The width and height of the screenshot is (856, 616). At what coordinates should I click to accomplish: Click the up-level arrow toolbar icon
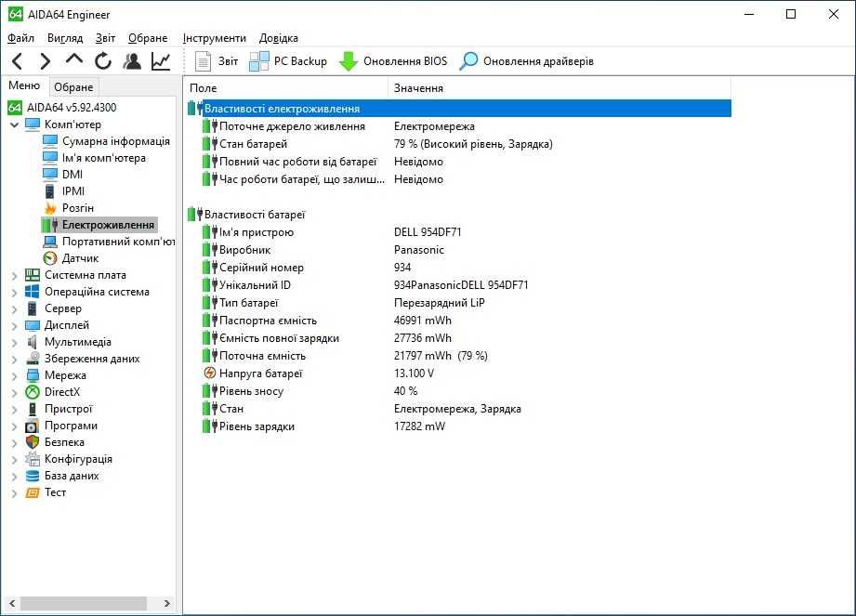pos(74,59)
